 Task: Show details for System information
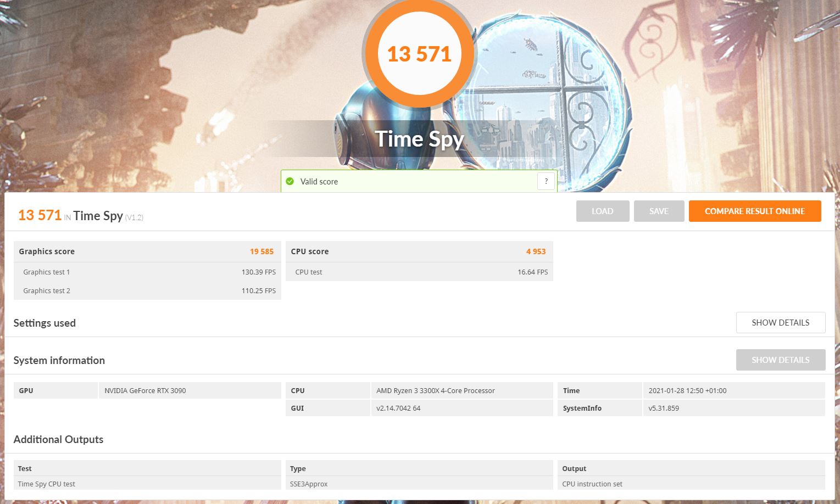[781, 360]
